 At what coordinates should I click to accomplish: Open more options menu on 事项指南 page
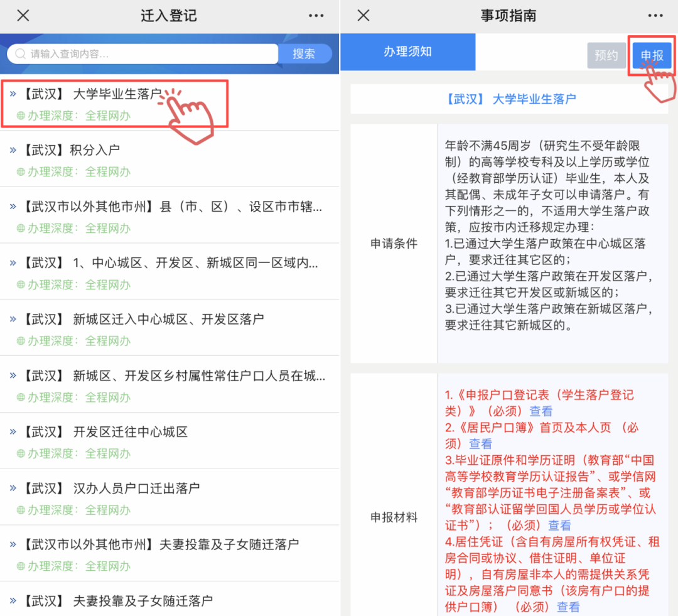655,16
